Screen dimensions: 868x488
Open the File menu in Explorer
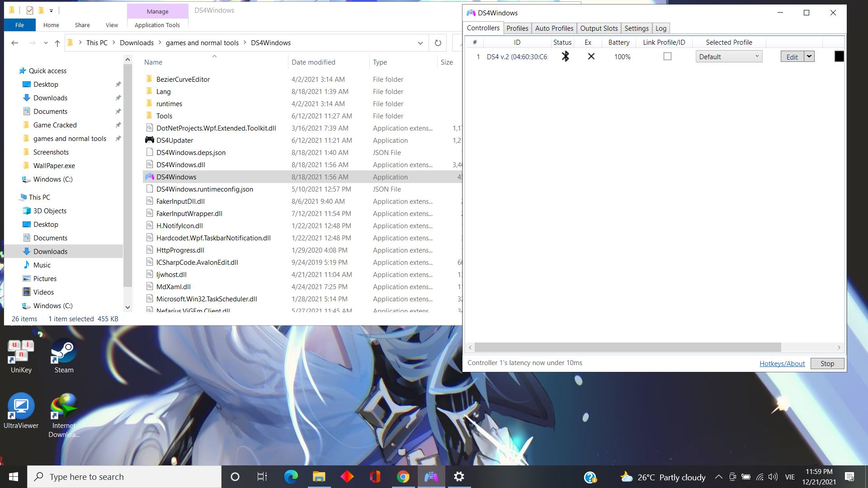(x=19, y=25)
